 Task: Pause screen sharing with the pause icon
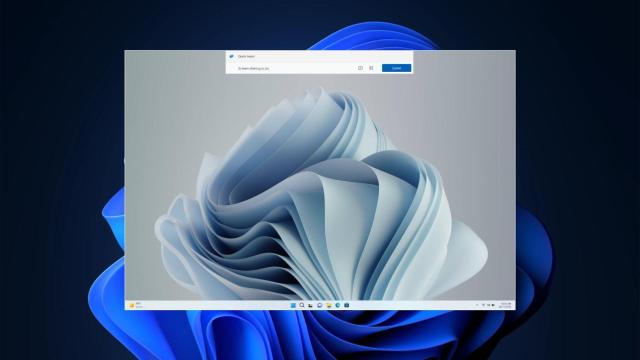tap(371, 68)
